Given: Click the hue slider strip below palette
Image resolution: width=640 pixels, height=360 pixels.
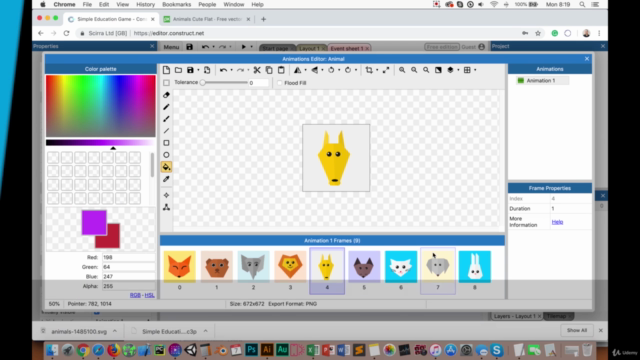Looking at the screenshot, I should [x=100, y=142].
